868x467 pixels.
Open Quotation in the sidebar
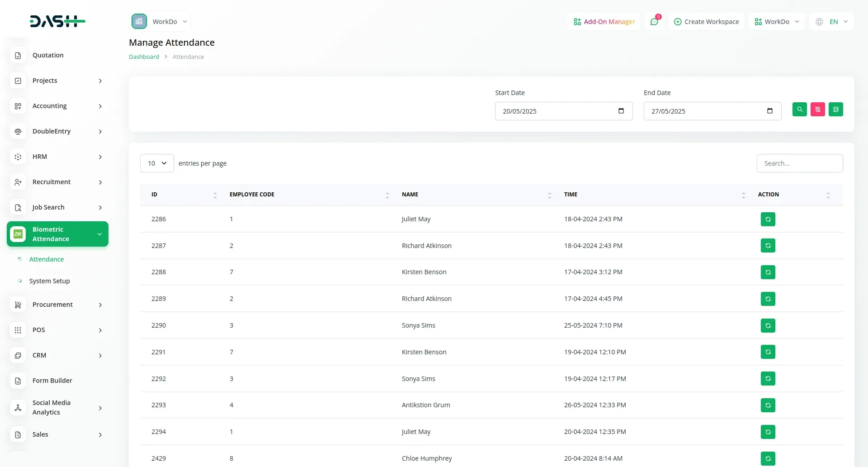(48, 55)
